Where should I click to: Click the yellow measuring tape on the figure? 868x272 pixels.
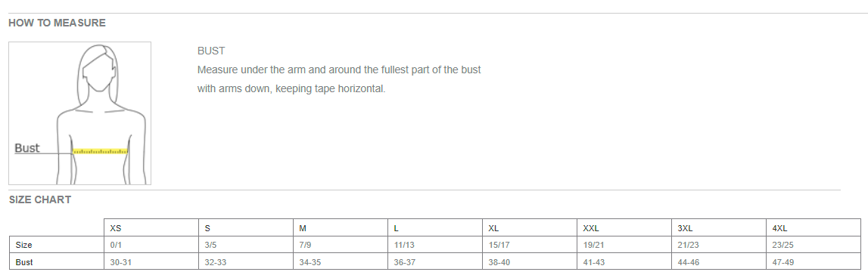[x=100, y=151]
